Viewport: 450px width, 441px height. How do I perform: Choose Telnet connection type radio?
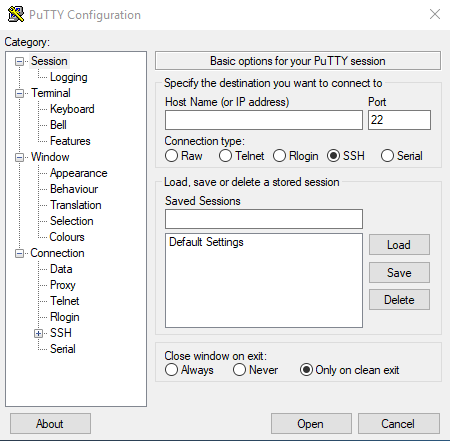tap(225, 156)
